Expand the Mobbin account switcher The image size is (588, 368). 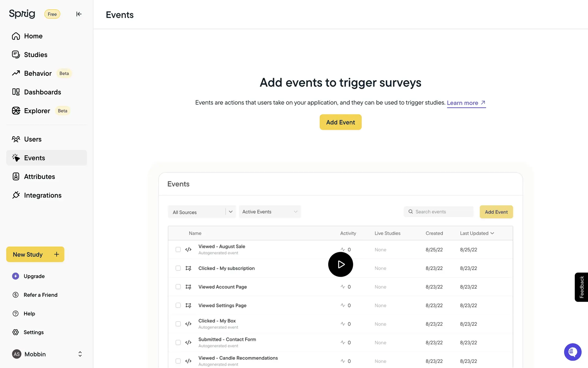(x=80, y=354)
